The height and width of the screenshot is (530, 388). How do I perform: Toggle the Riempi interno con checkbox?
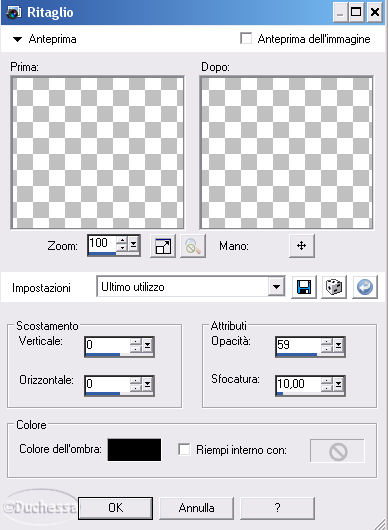(x=184, y=450)
